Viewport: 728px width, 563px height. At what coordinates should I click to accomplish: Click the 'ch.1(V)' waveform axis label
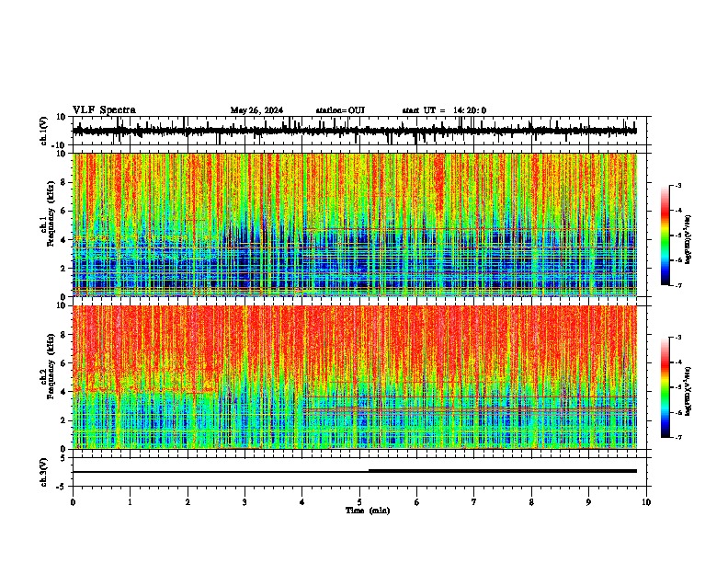pyautogui.click(x=44, y=131)
